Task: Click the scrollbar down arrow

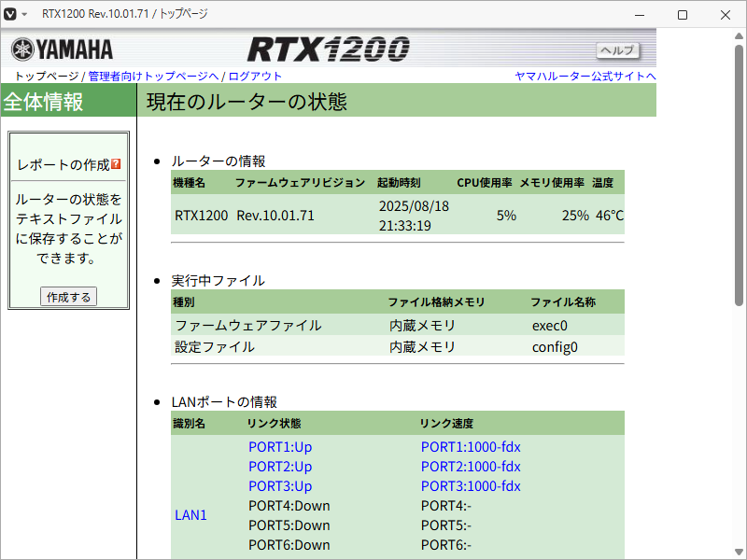Action: click(739, 552)
